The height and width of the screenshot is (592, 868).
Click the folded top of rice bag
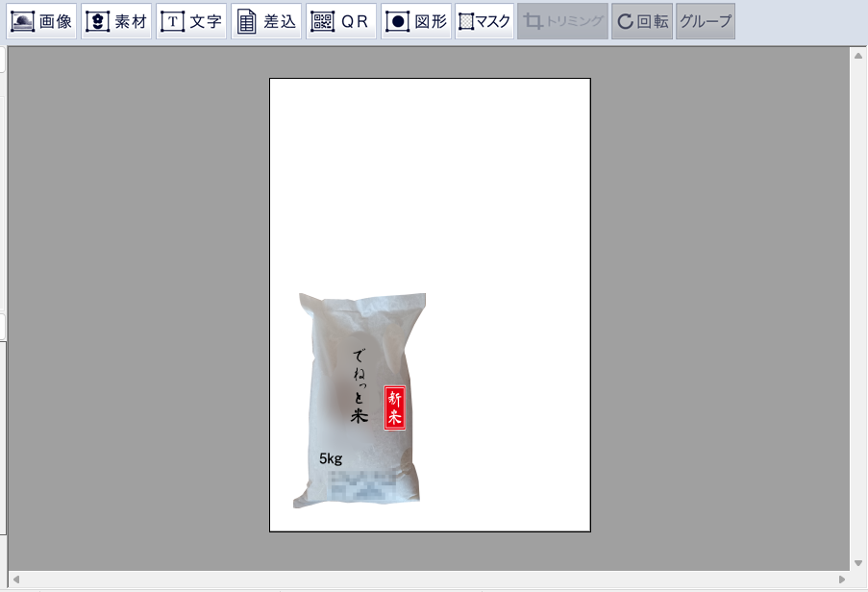click(365, 308)
